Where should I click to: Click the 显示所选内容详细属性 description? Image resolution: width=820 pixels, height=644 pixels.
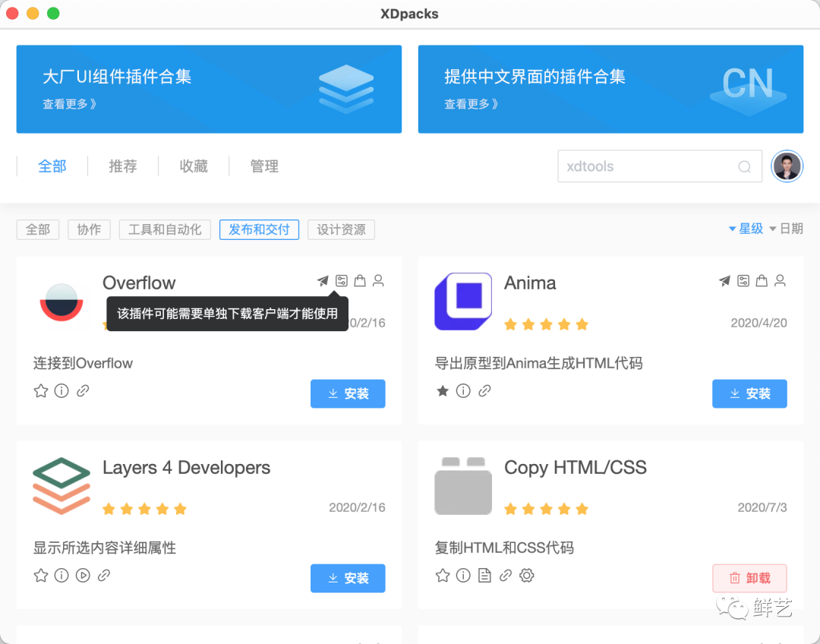pos(105,548)
